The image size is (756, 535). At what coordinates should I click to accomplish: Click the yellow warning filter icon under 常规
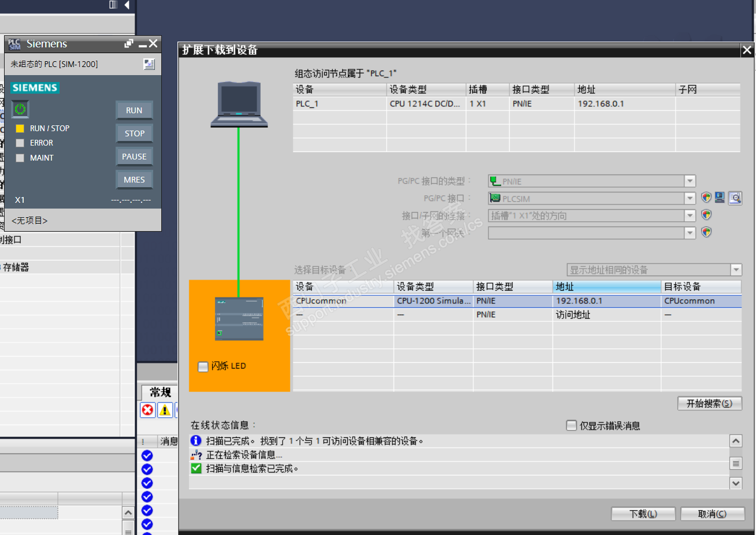(x=165, y=410)
